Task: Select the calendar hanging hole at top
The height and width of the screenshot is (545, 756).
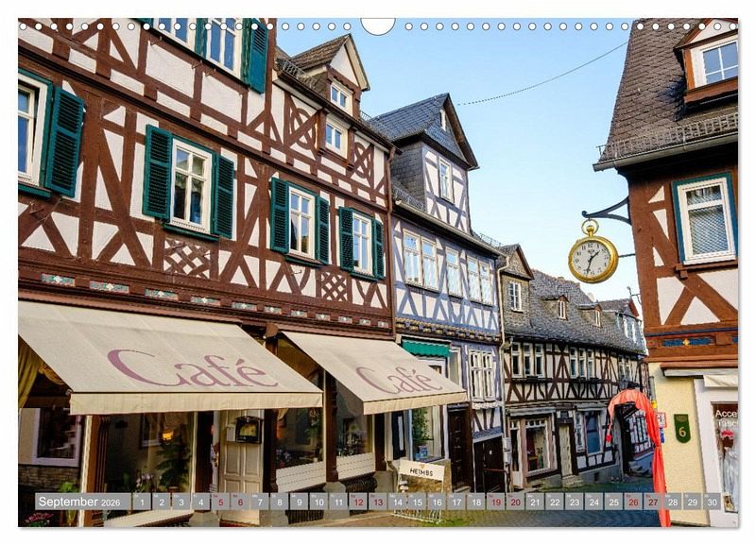Action: click(x=378, y=24)
